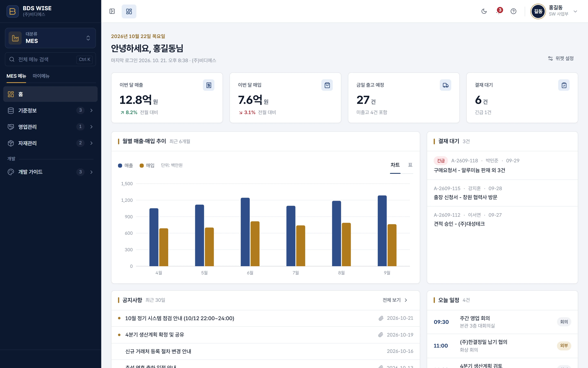588x368 pixels.
Task: Expand 영업관리 with its chevron arrow
Action: click(91, 127)
